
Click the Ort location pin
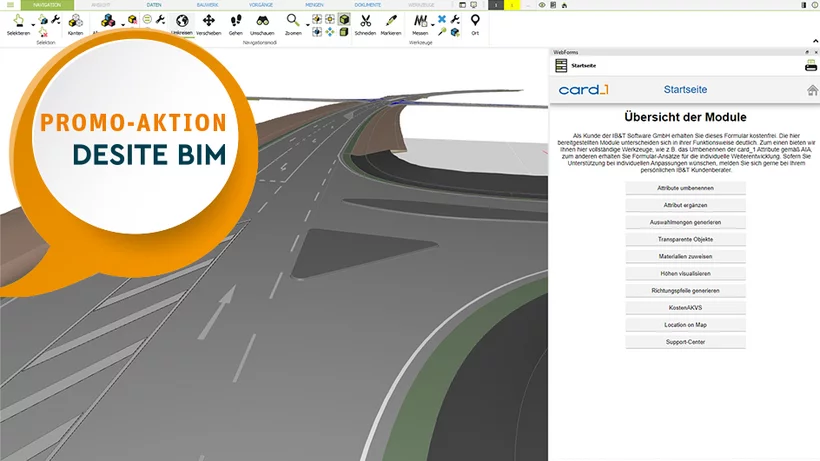[x=475, y=25]
